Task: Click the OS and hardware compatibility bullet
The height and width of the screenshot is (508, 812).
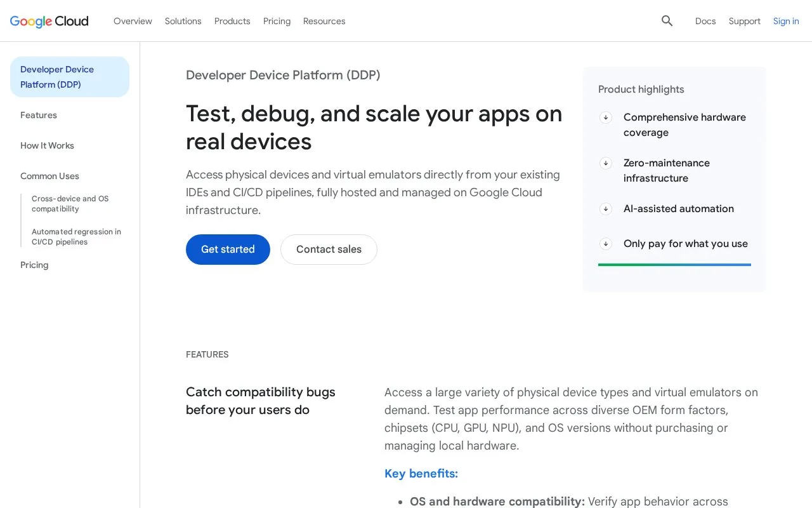Action: tap(569, 502)
